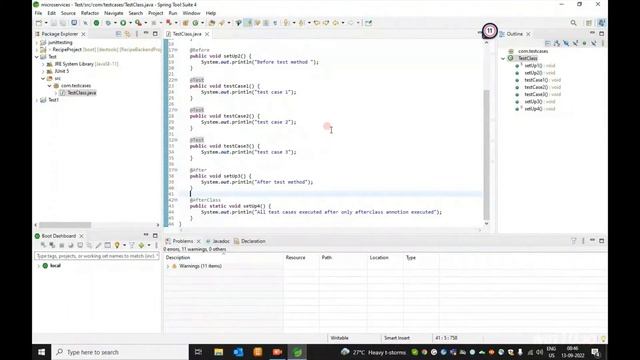Expand the JUnit 5 library node

click(x=44, y=71)
